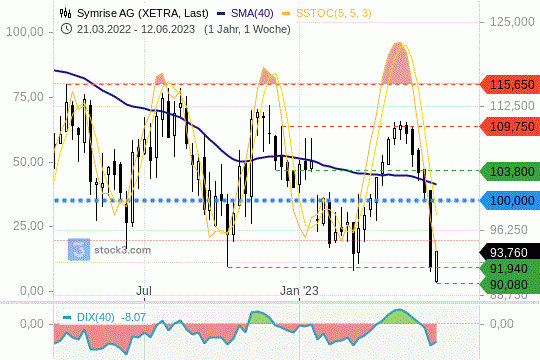This screenshot has height=360, width=540.
Task: Click the 25,00 stochastic axis value
Action: pyautogui.click(x=29, y=226)
